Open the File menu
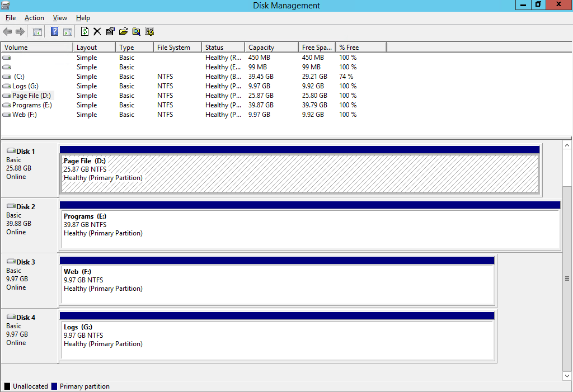The height and width of the screenshot is (392, 573). (10, 17)
